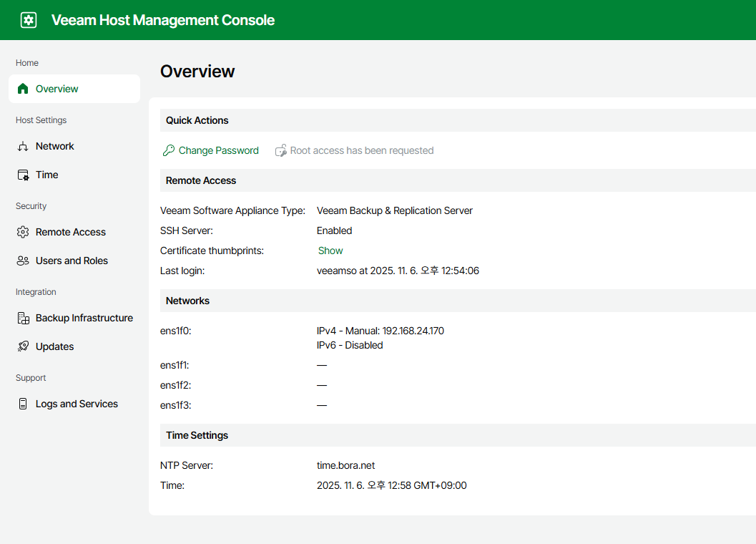756x544 pixels.
Task: Click the Overview page heading
Action: click(197, 72)
